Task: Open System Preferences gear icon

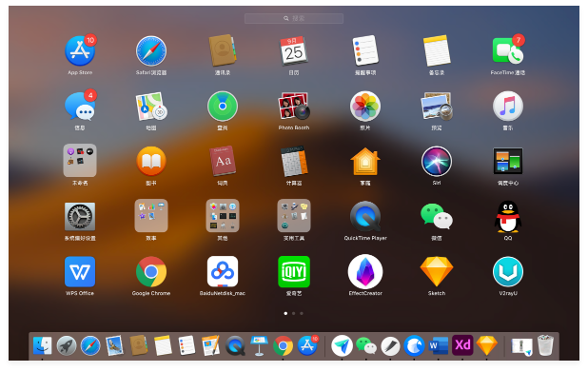Action: [80, 216]
